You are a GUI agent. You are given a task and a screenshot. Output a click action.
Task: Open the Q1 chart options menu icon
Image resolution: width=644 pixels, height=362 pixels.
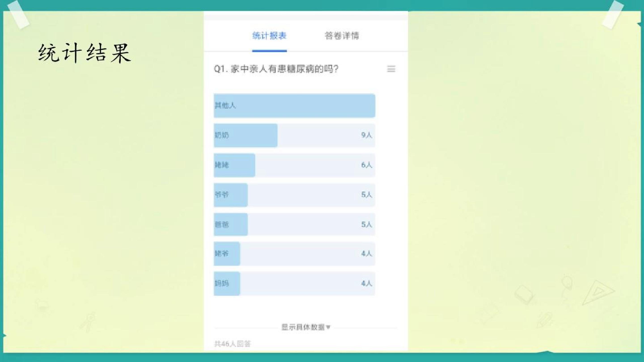point(391,69)
